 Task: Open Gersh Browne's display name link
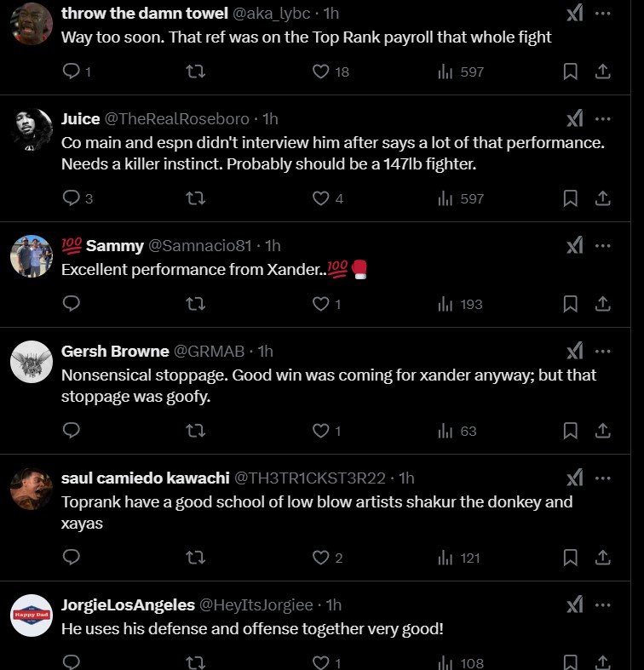[115, 352]
